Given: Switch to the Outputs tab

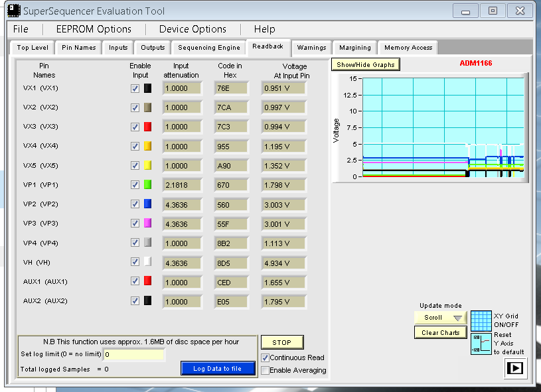Looking at the screenshot, I should [153, 48].
